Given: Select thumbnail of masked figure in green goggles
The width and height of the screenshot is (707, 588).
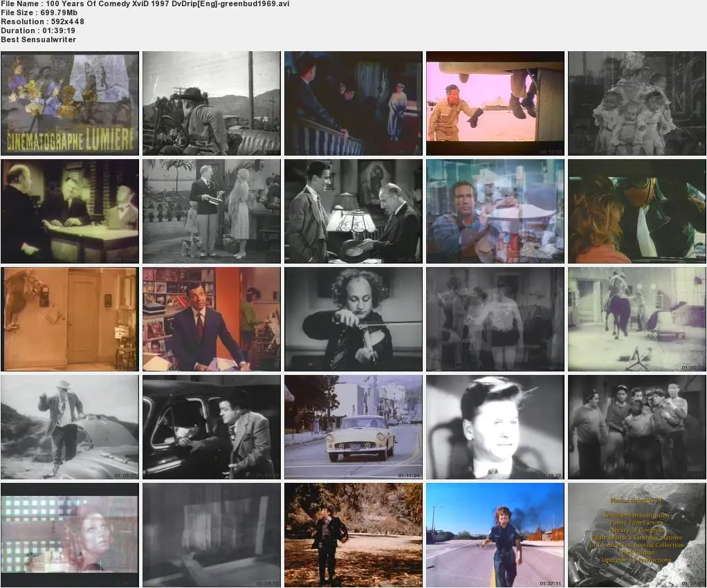Looking at the screenshot, I should pos(636,211).
